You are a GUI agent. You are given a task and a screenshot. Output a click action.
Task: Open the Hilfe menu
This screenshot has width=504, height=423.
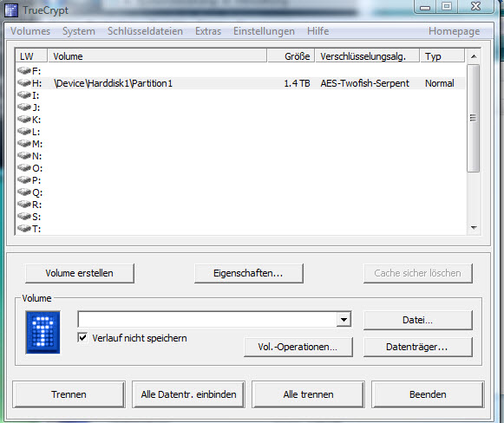click(x=317, y=31)
